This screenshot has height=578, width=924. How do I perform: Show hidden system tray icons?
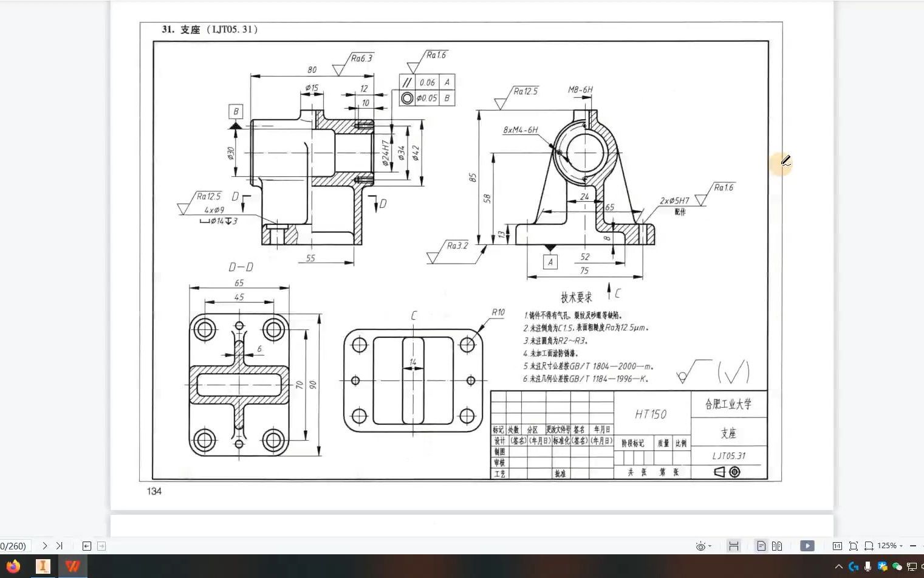(839, 566)
